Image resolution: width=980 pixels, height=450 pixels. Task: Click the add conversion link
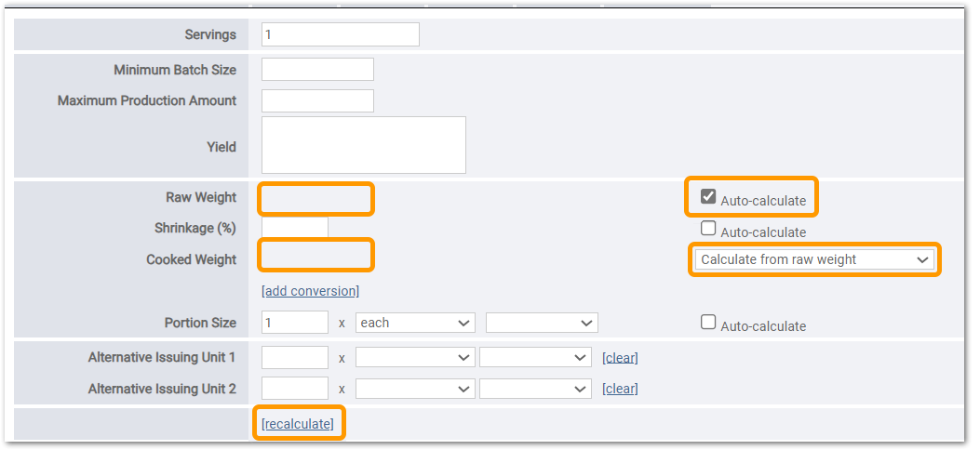pyautogui.click(x=311, y=291)
